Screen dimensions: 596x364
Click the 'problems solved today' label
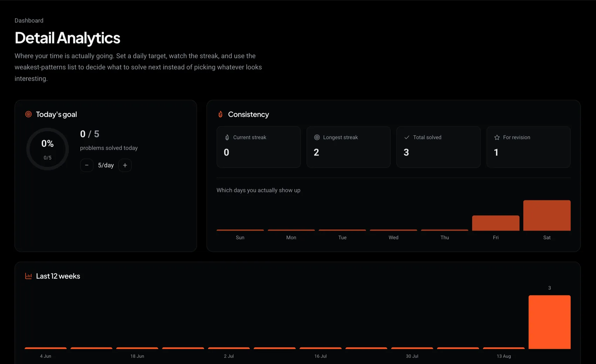click(109, 148)
